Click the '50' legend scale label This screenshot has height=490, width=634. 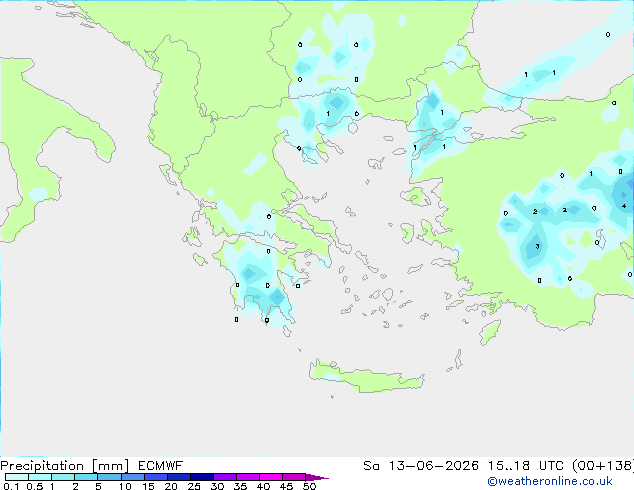tap(309, 486)
